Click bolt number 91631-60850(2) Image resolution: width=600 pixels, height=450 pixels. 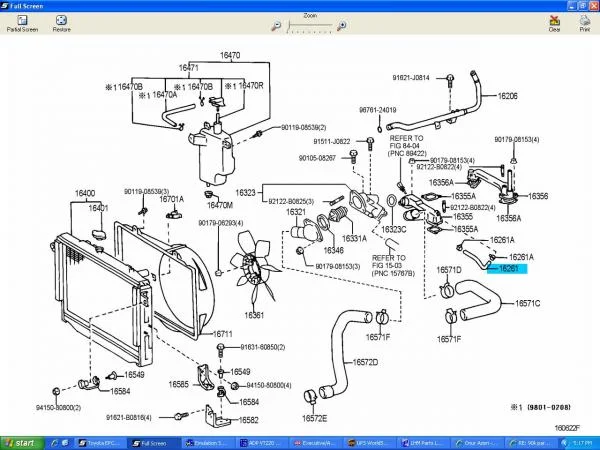[262, 347]
